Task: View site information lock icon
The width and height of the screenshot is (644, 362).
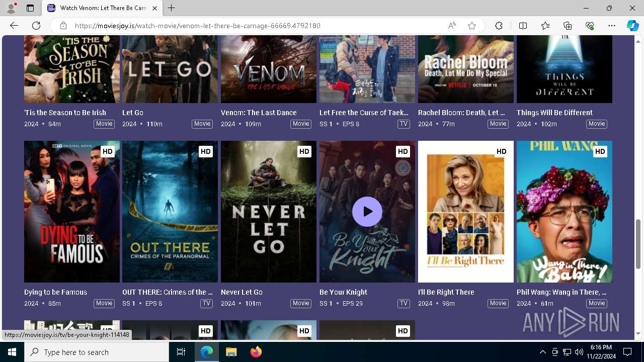Action: (63, 26)
